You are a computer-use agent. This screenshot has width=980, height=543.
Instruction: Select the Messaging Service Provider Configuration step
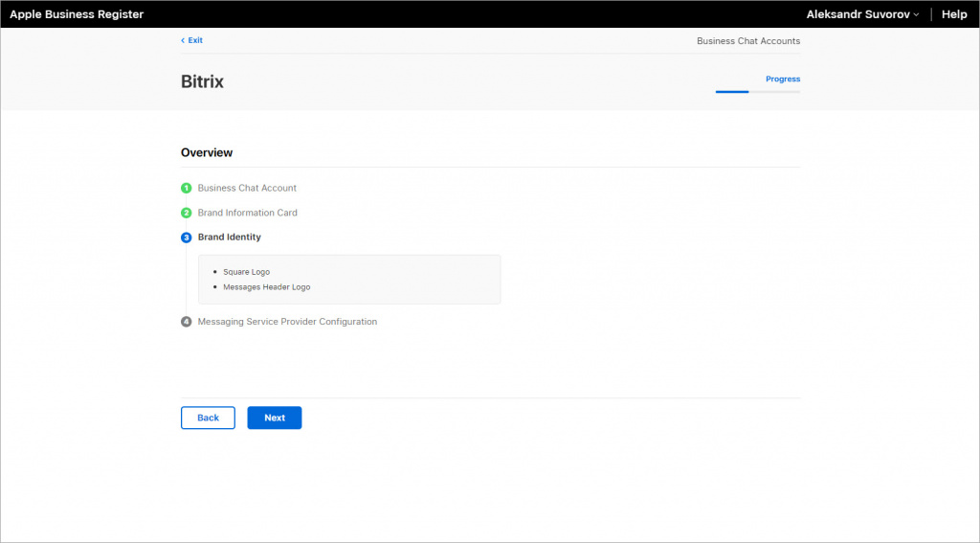pos(287,322)
